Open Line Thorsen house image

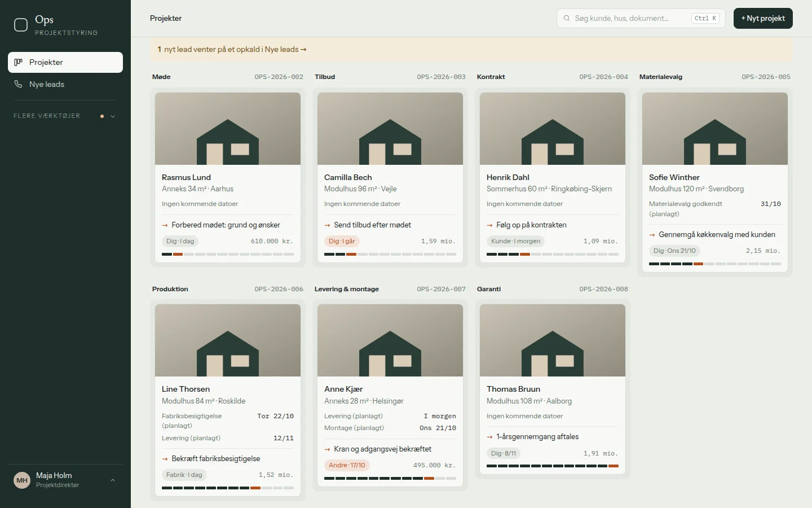(x=228, y=340)
